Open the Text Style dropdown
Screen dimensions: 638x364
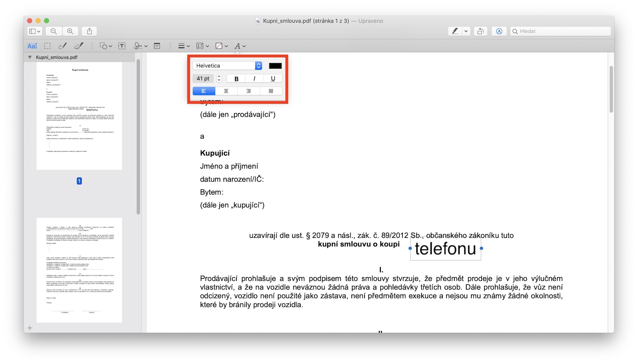pyautogui.click(x=240, y=46)
